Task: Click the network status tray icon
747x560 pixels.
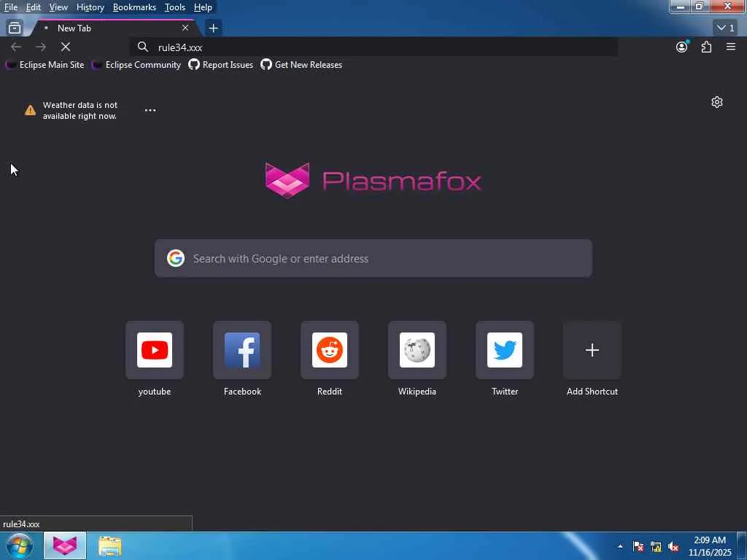Action: 656,547
